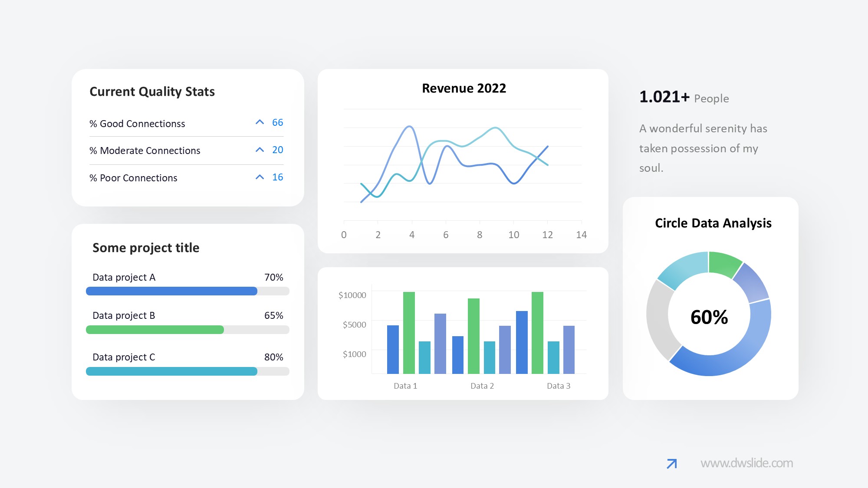
Task: Select the green donut chart segment
Action: point(724,264)
